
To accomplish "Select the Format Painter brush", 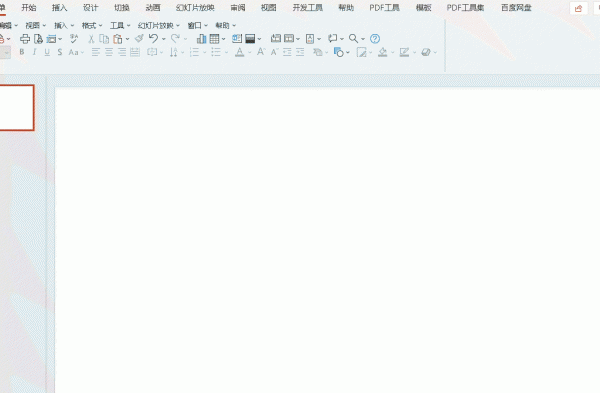I will pyautogui.click(x=139, y=38).
